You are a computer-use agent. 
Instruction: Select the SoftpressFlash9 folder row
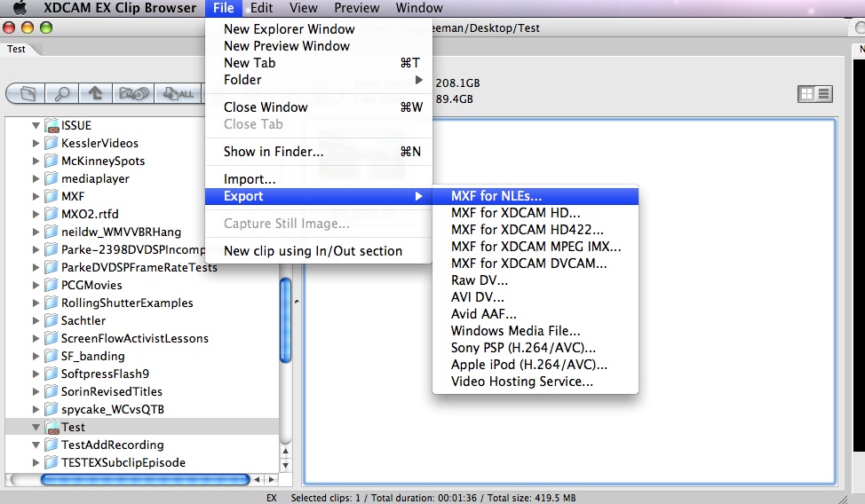(x=142, y=374)
